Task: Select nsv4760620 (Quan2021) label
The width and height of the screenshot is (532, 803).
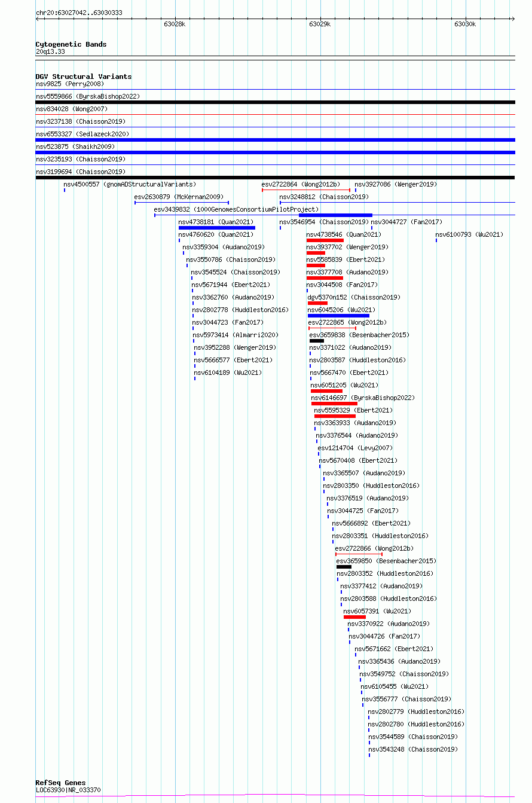Action: (216, 234)
